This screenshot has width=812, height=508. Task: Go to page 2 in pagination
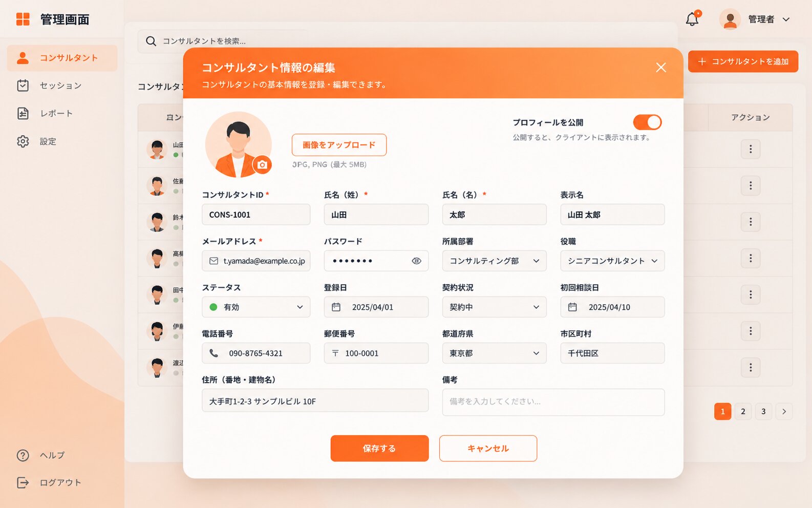743,412
